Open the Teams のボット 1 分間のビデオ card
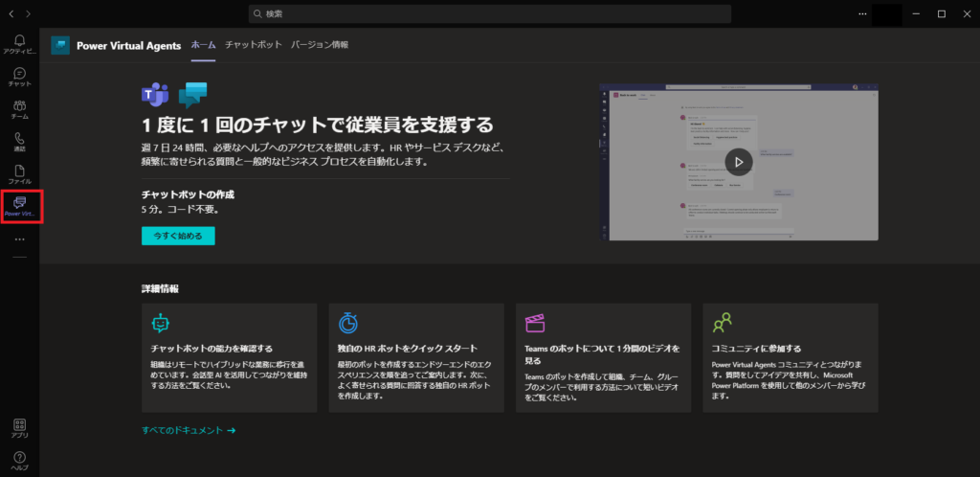This screenshot has width=980, height=477. [x=603, y=357]
